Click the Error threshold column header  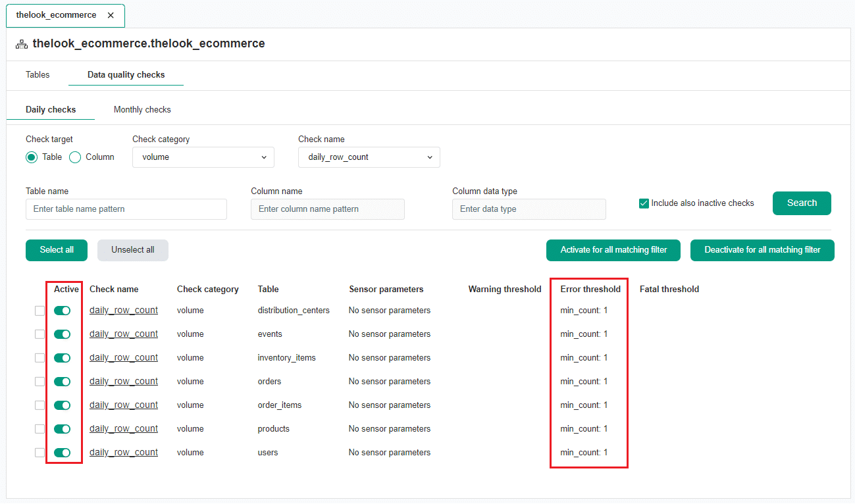590,290
